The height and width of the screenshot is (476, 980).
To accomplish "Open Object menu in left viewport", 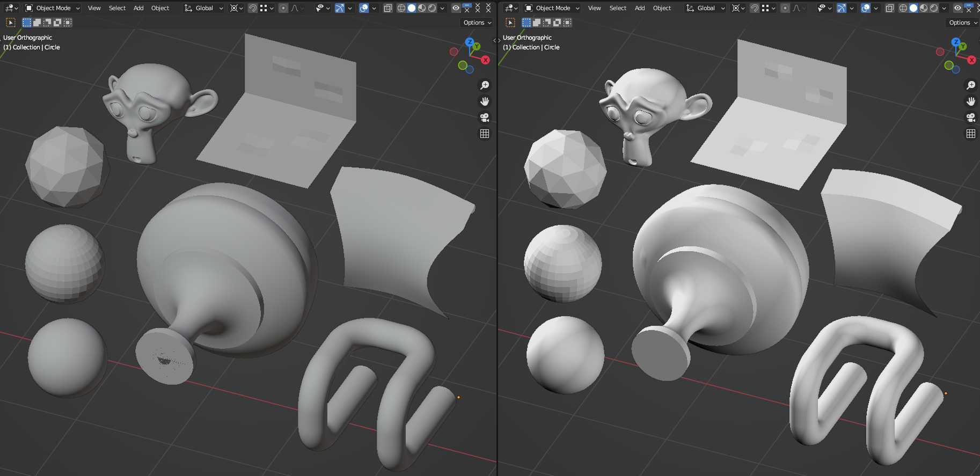I will click(160, 8).
